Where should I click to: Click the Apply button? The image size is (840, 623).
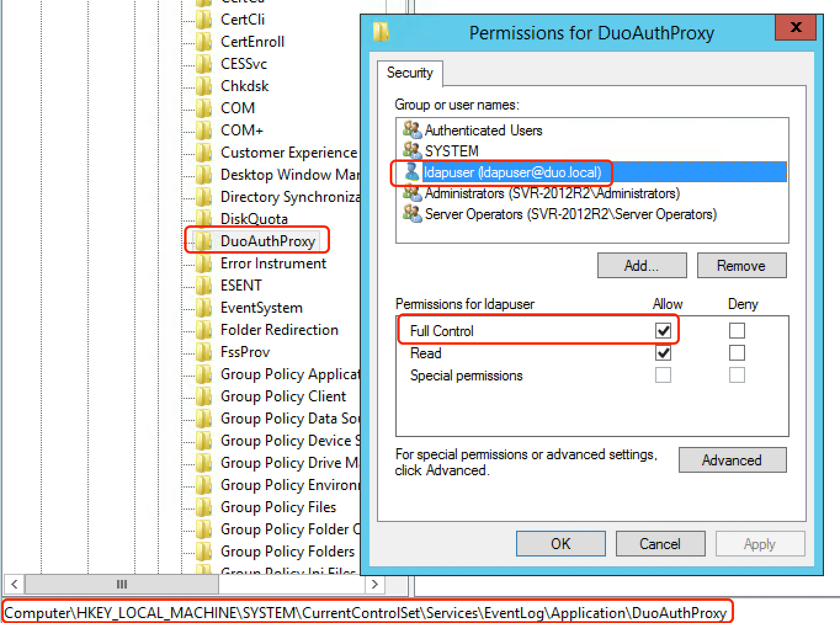[760, 544]
